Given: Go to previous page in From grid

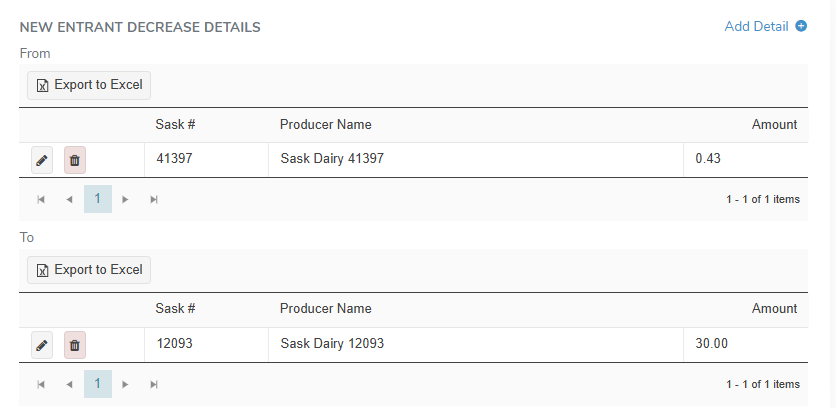Looking at the screenshot, I should click(69, 199).
